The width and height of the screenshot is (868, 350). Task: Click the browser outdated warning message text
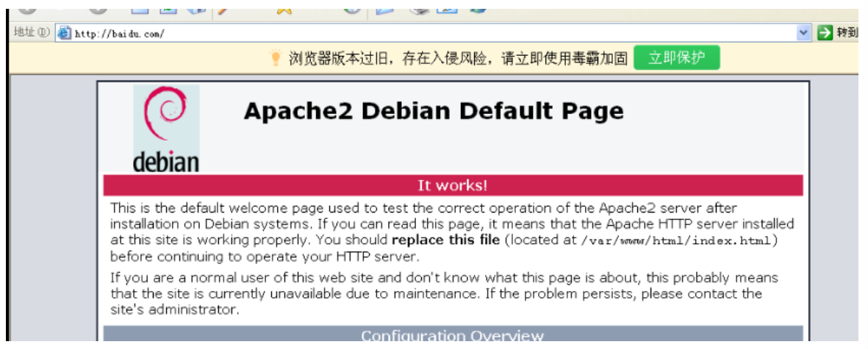click(458, 58)
